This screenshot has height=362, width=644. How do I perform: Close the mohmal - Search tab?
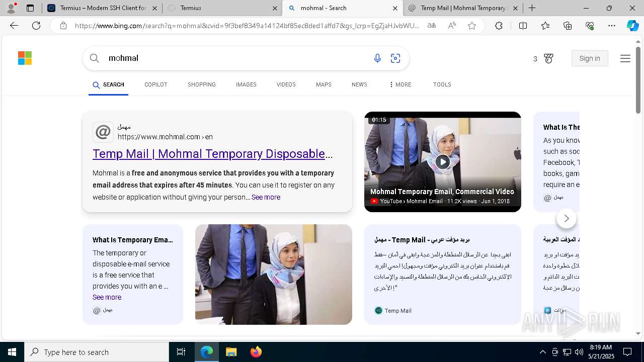coord(395,8)
